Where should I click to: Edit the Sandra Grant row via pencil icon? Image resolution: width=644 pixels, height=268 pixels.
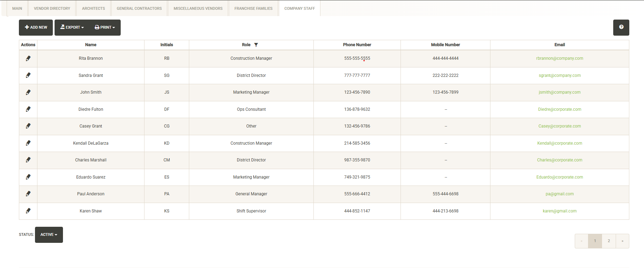pos(28,75)
